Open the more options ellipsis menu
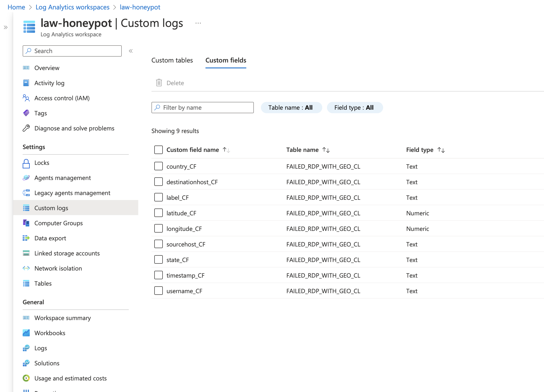Viewport: 544px width, 392px height. pyautogui.click(x=198, y=23)
